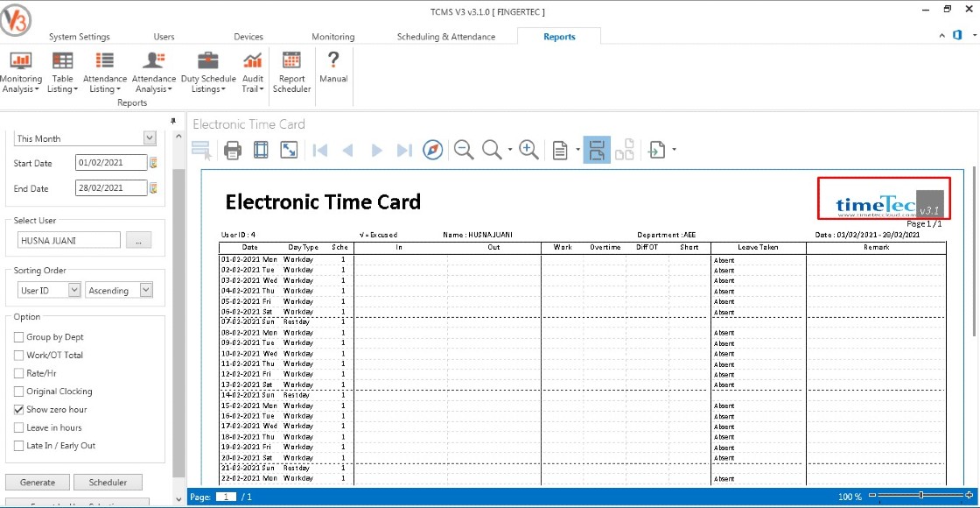Select the Reports tab

pos(559,37)
